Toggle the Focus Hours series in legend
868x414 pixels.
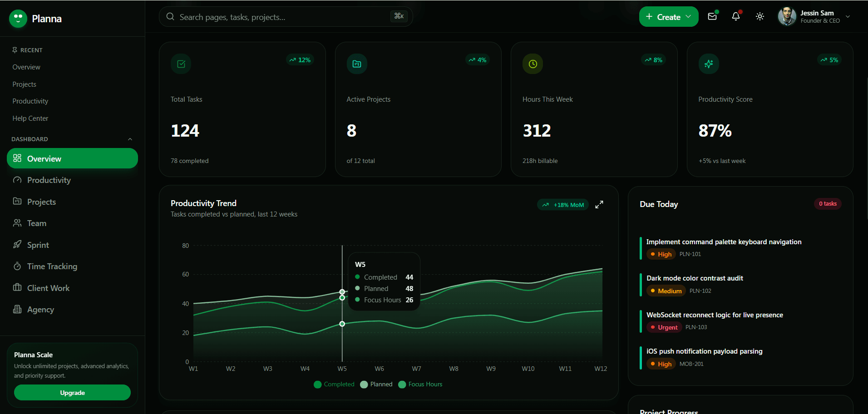click(x=420, y=384)
